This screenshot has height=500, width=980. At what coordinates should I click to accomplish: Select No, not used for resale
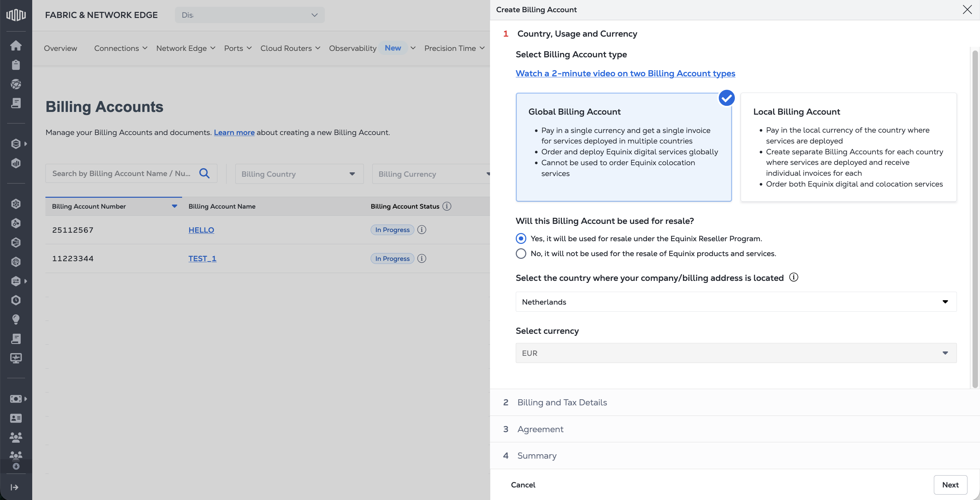pyautogui.click(x=521, y=253)
